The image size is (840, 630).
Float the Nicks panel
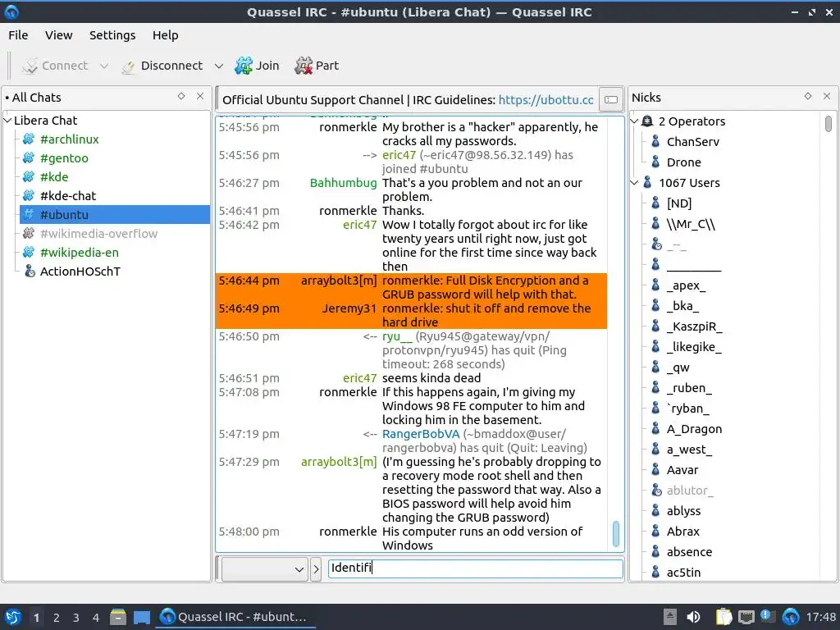point(808,97)
